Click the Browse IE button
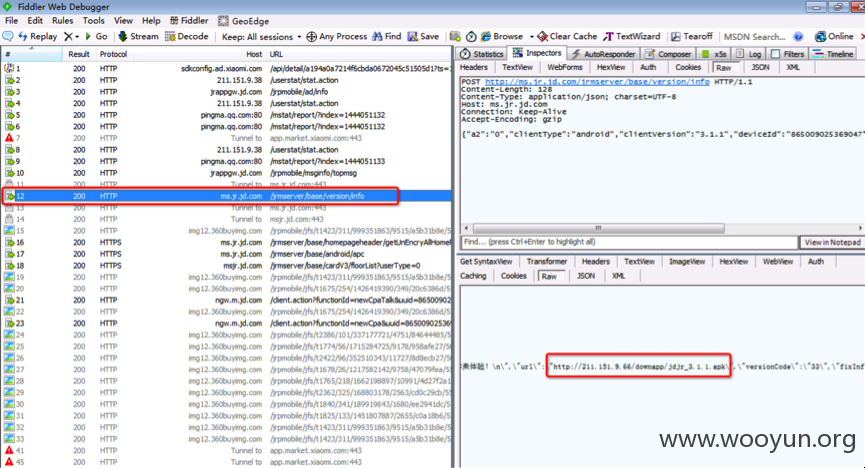This screenshot has width=865, height=468. [501, 36]
